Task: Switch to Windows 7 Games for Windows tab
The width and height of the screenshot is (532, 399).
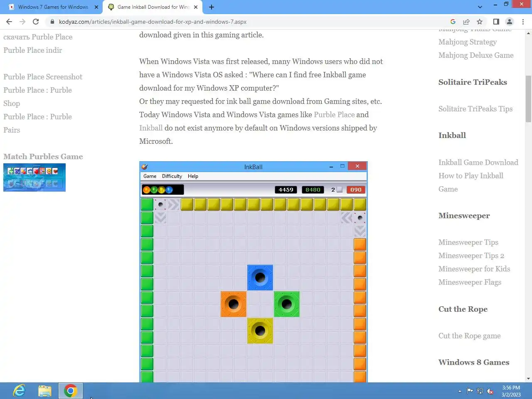Action: click(x=53, y=7)
